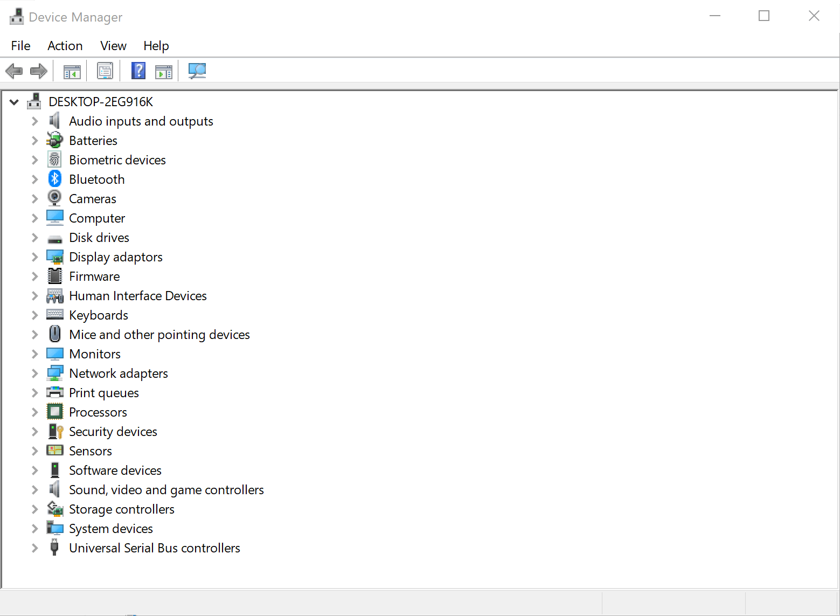The height and width of the screenshot is (616, 840).
Task: Expand the Keyboards chevron
Action: click(35, 315)
